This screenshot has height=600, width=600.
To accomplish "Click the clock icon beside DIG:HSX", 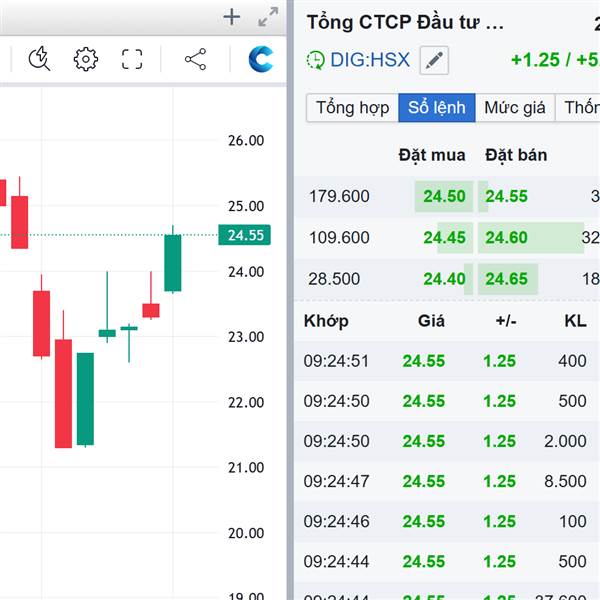I will 316,60.
